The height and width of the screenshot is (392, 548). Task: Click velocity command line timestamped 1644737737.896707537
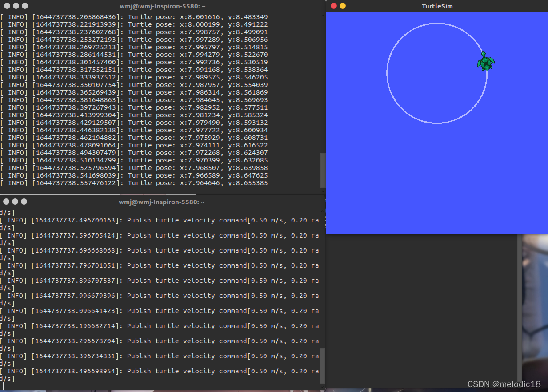click(160, 281)
